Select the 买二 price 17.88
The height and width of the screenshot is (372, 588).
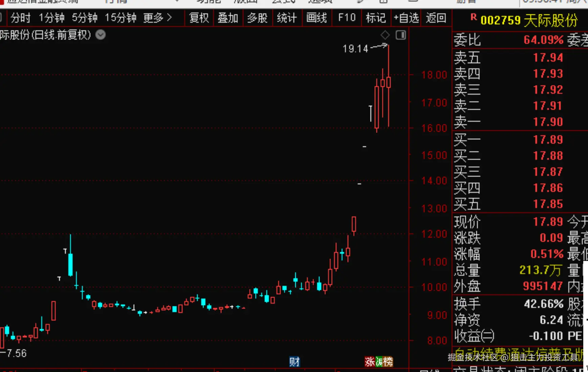[548, 156]
